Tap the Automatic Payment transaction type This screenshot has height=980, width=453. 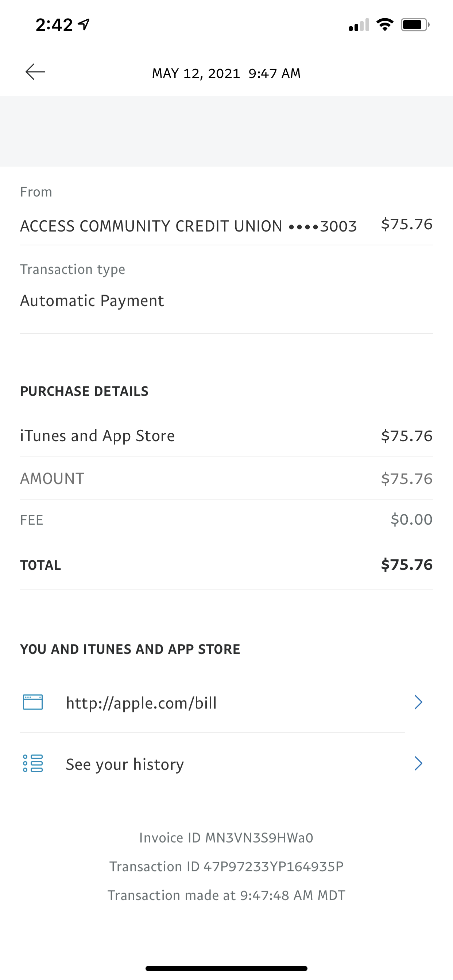click(92, 300)
